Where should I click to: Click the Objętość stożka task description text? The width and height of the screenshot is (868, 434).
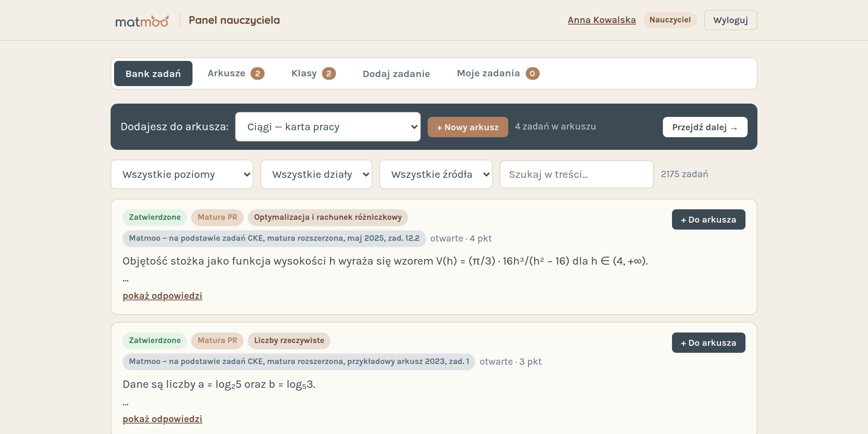pyautogui.click(x=385, y=261)
